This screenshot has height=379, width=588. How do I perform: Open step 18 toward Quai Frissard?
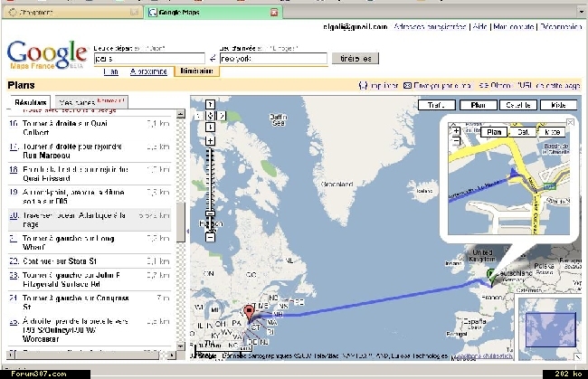click(x=90, y=174)
